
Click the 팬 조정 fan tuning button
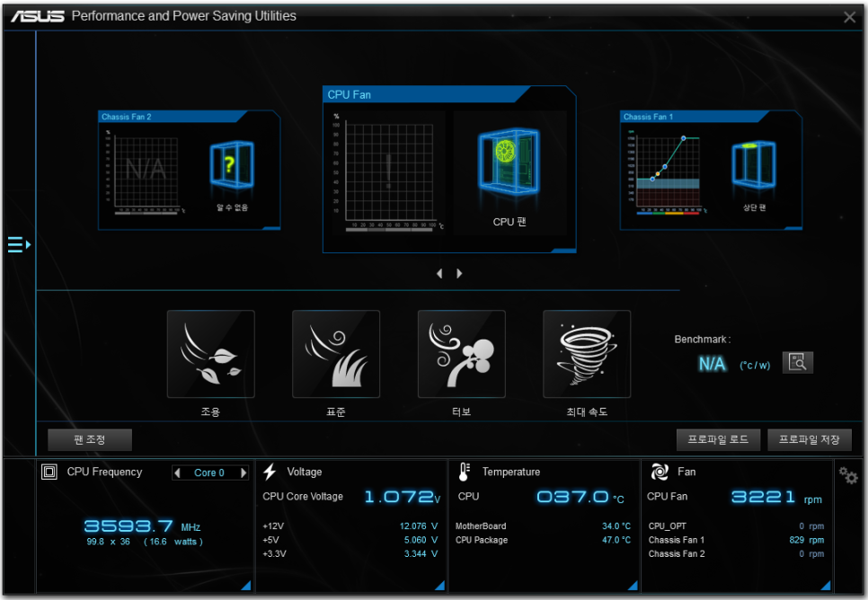coord(90,439)
